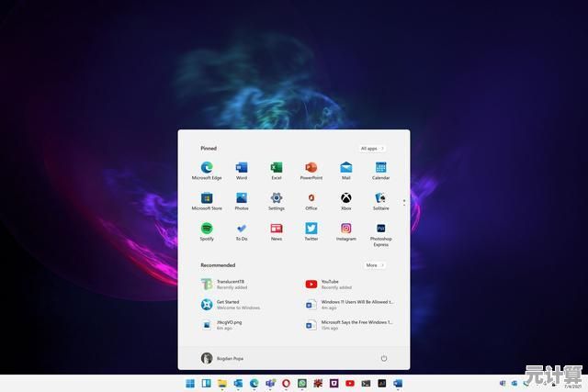Launch Opera browser from the taskbar
Screen dimensions: 588x392
pos(286,383)
